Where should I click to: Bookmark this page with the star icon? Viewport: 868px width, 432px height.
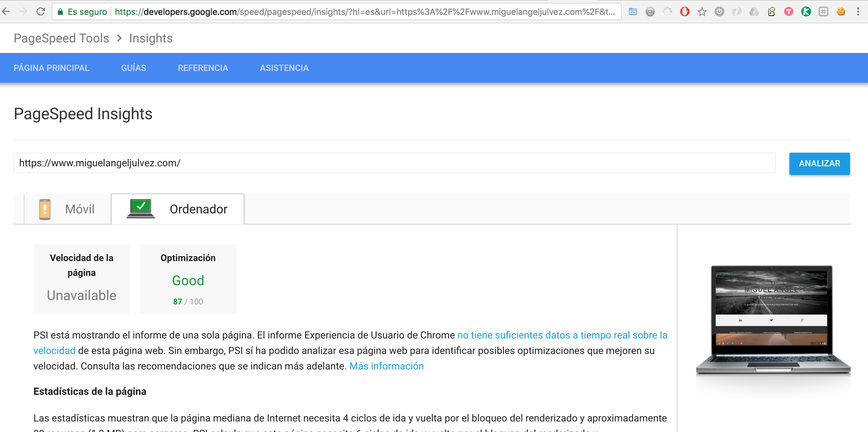pos(702,12)
